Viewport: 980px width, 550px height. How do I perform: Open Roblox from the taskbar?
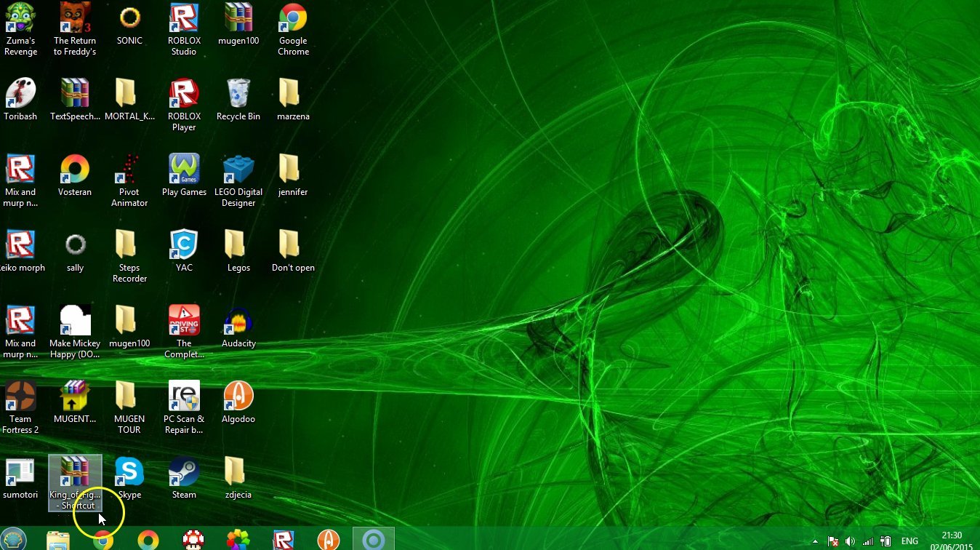284,539
